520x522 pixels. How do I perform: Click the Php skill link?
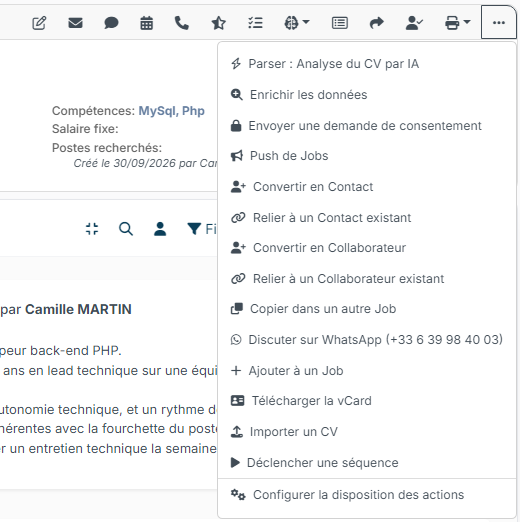point(193,111)
